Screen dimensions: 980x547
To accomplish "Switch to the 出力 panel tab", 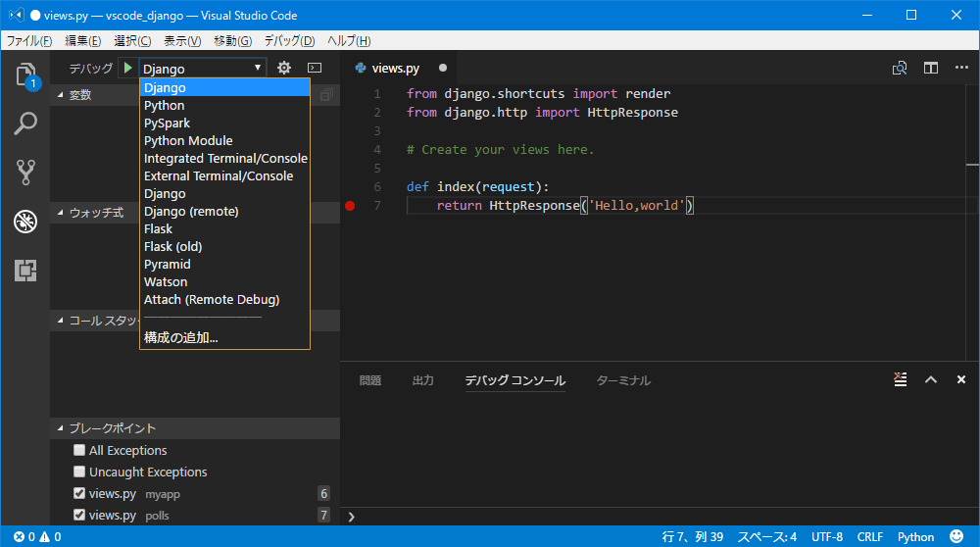I will tap(422, 380).
